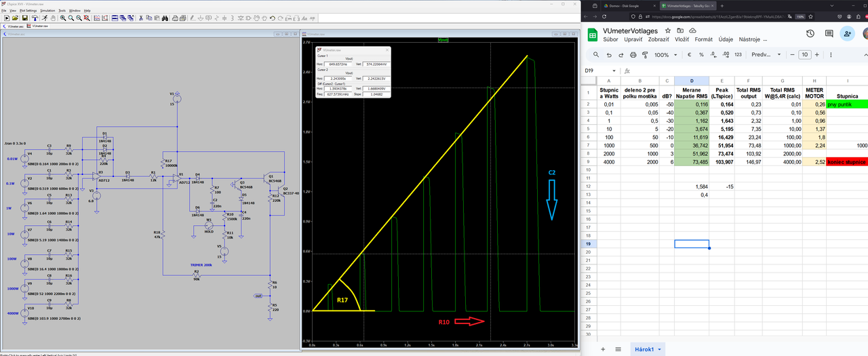Click the Undo arrow in the Google Sheets toolbar
Image resolution: width=868 pixels, height=356 pixels.
point(609,55)
